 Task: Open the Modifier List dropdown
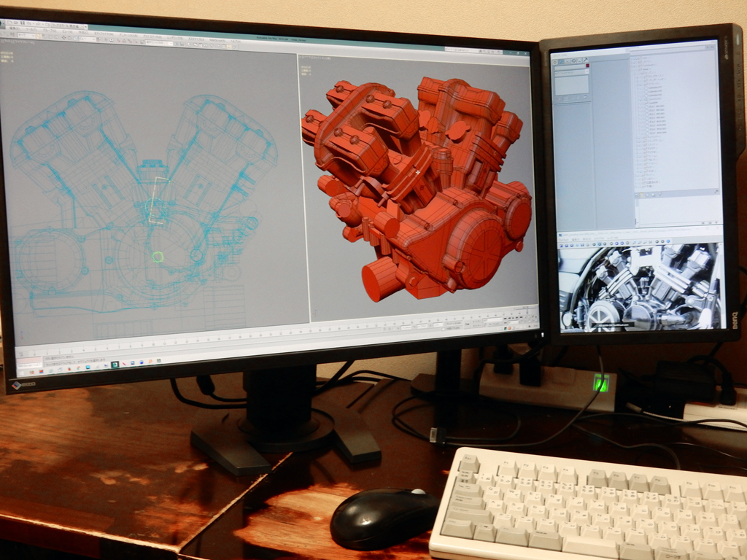[572, 72]
